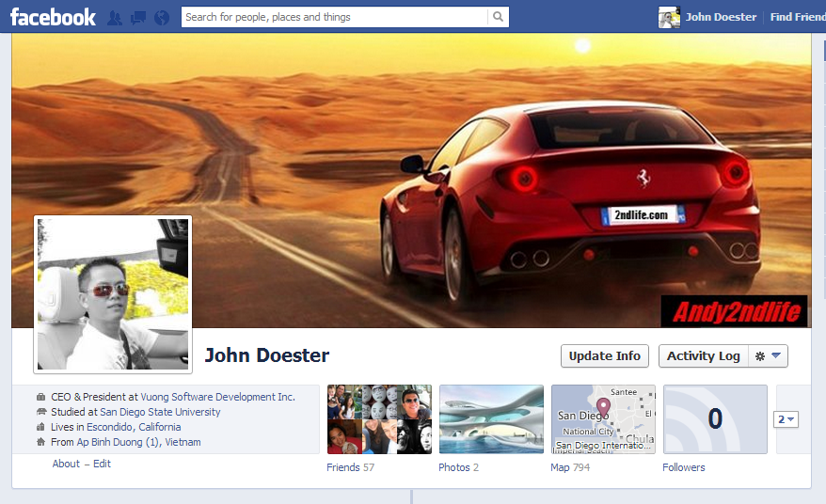Click the gear icon beside Activity Log
The height and width of the screenshot is (504, 826).
point(760,356)
